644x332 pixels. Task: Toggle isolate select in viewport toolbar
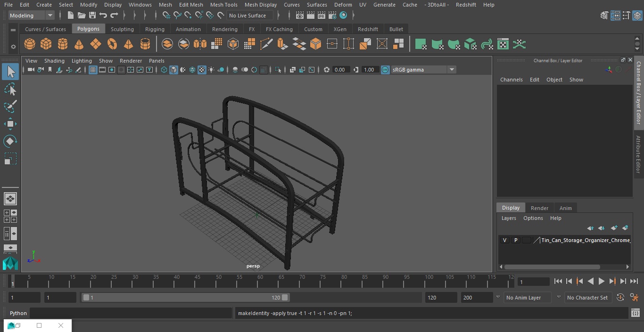(278, 70)
